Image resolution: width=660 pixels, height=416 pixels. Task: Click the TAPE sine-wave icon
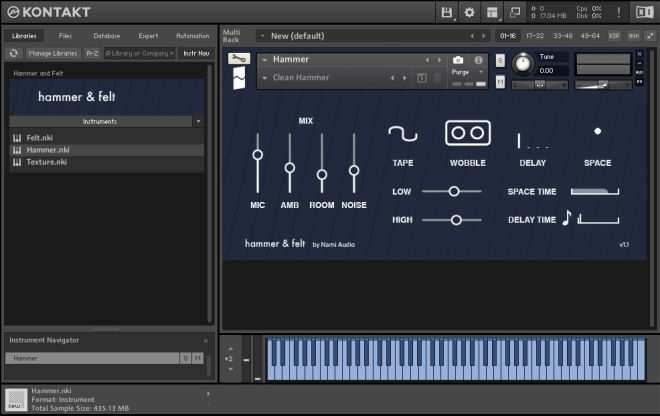click(x=403, y=134)
